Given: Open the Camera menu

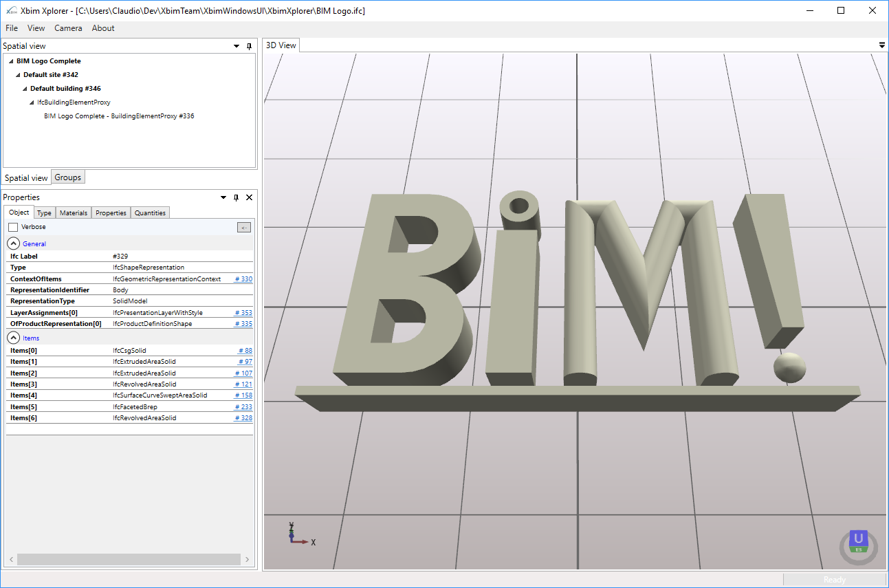Looking at the screenshot, I should click(68, 28).
